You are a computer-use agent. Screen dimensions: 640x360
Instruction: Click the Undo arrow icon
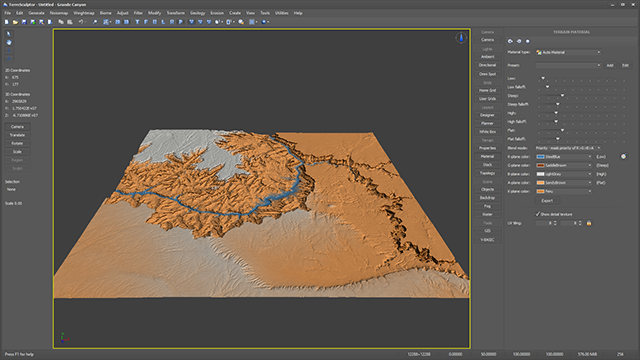coord(81,22)
